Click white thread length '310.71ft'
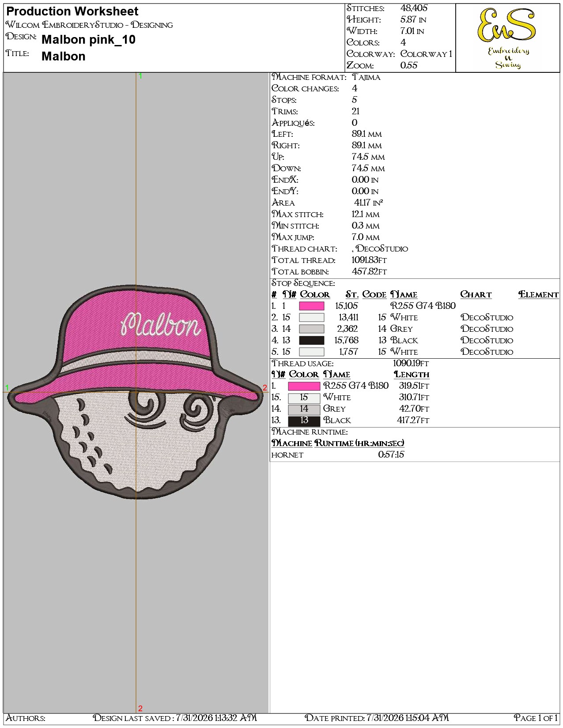The image size is (563, 728). 414,397
